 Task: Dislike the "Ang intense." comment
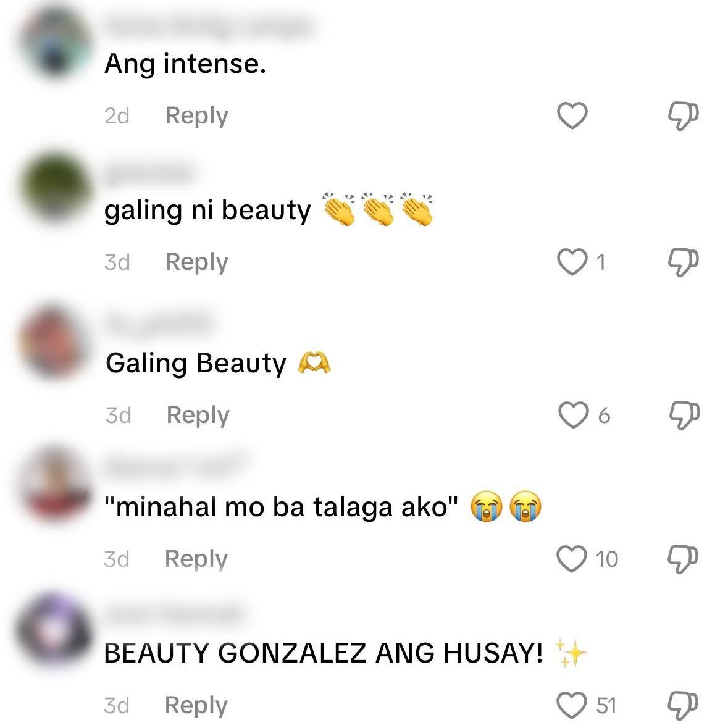683,115
